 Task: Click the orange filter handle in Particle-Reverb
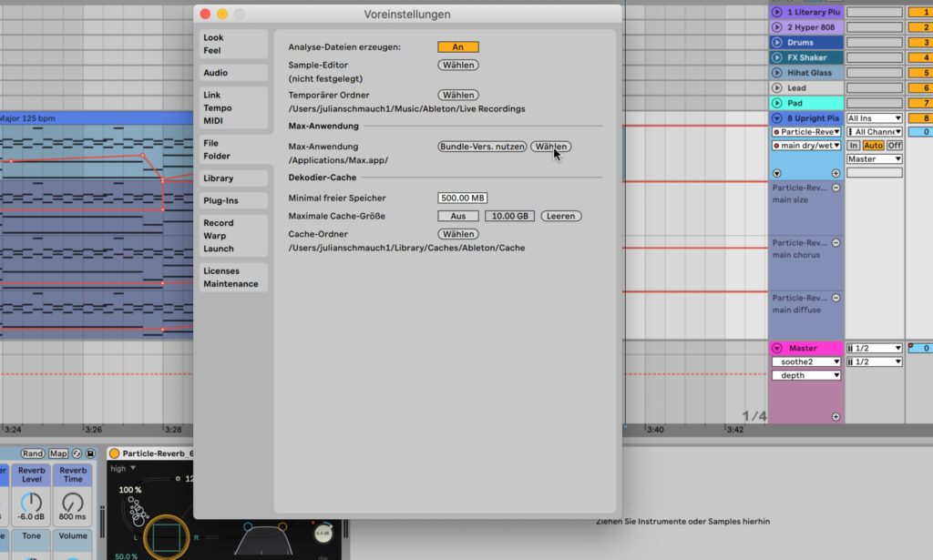[282, 526]
